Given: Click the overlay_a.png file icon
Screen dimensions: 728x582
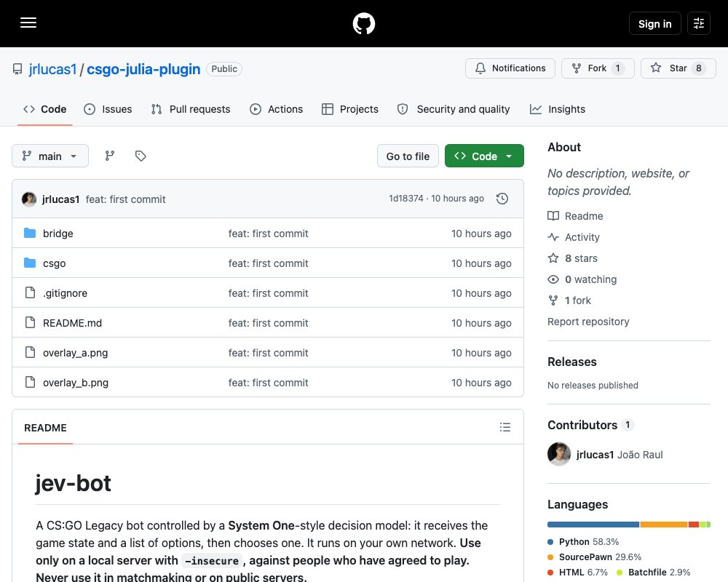Looking at the screenshot, I should [x=30, y=352].
